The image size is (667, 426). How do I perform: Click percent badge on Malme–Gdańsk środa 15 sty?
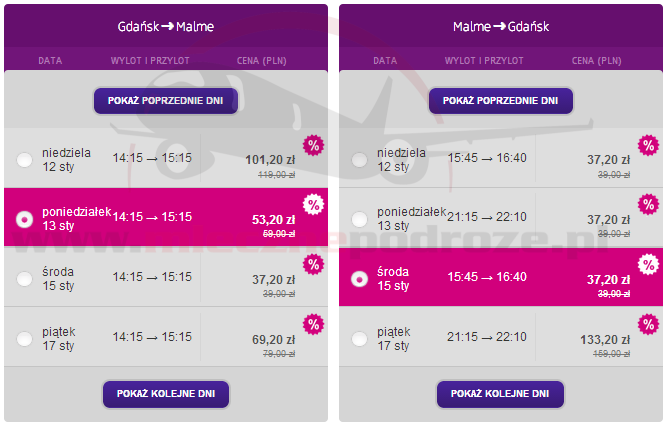[x=648, y=265]
